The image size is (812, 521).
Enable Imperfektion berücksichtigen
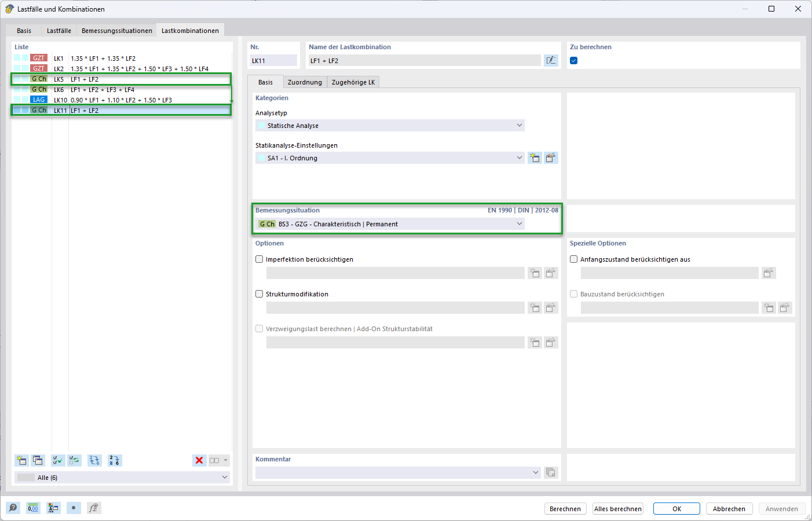click(259, 259)
